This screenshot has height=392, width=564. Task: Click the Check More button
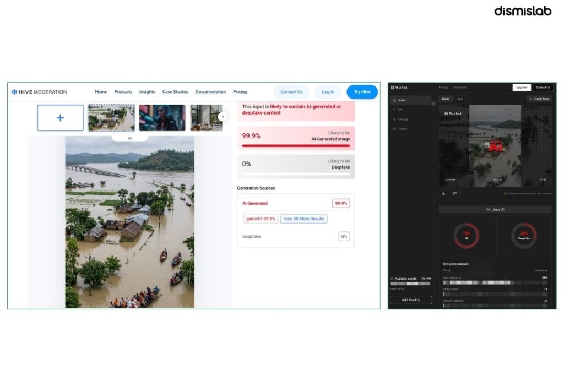539,99
